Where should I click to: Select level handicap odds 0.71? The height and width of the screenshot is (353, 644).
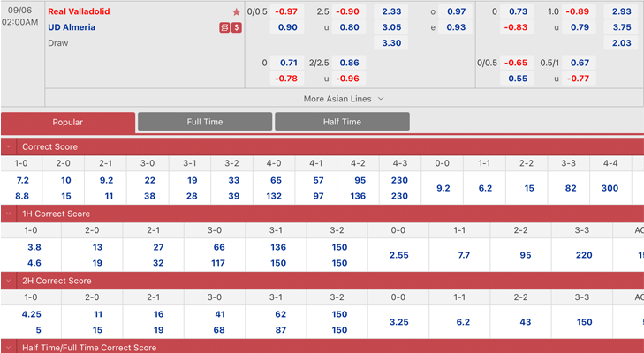tap(287, 63)
